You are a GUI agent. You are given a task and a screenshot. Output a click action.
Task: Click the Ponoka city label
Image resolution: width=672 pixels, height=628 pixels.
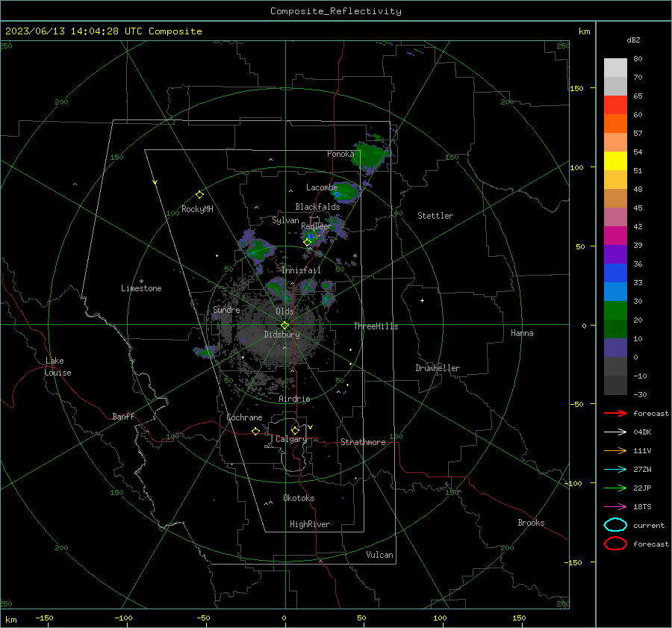[x=340, y=154]
